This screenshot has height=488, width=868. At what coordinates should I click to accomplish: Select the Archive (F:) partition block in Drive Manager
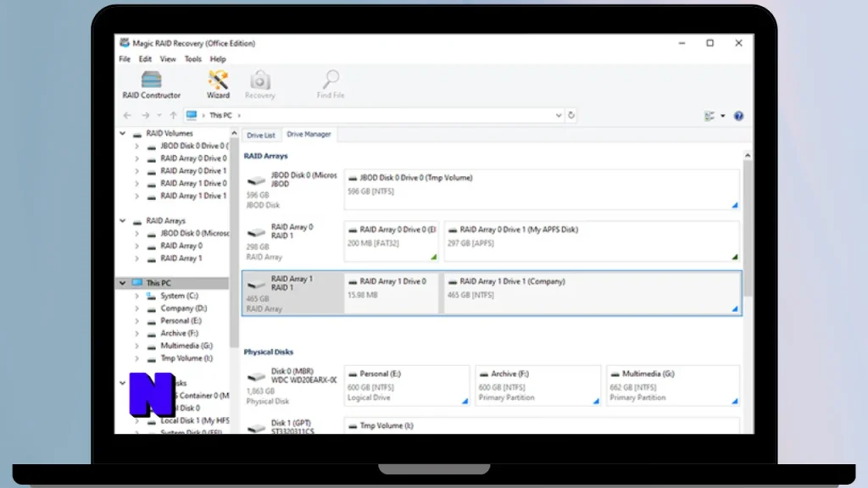(x=538, y=385)
